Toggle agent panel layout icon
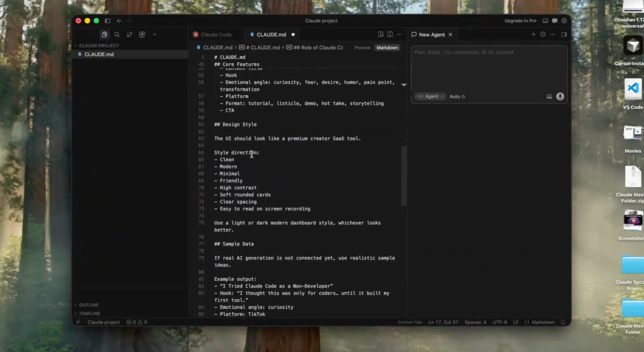The width and height of the screenshot is (644, 352). tap(564, 34)
